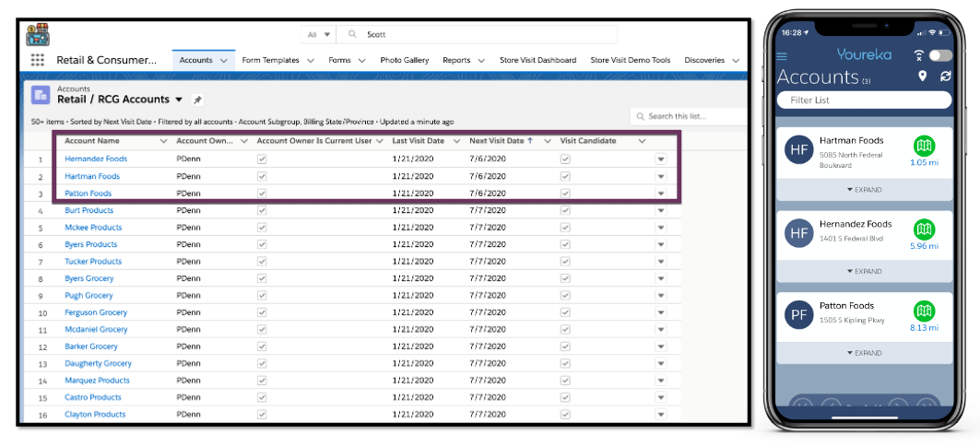The height and width of the screenshot is (447, 980).
Task: Toggle Visit Candidate checkbox for Mckee Products
Action: coord(565,228)
